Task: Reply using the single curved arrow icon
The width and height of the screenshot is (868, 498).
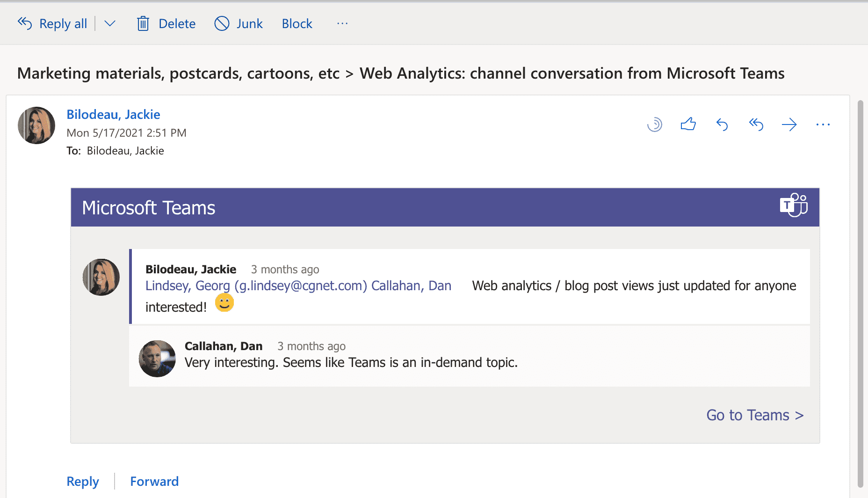Action: 722,124
